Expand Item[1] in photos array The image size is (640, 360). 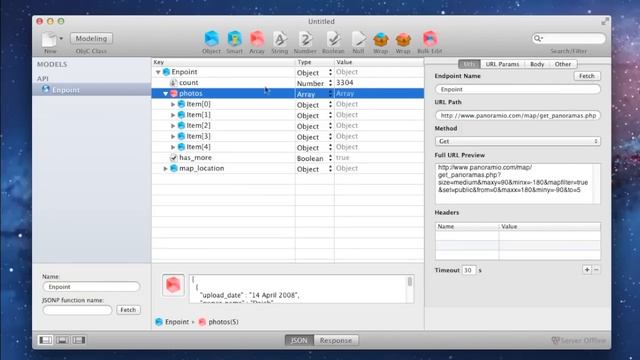pyautogui.click(x=173, y=115)
